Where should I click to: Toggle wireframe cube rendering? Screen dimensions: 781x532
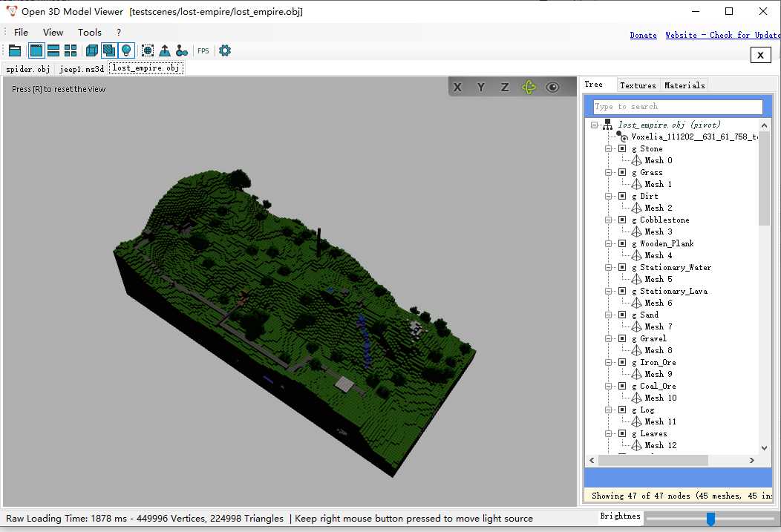coord(92,50)
